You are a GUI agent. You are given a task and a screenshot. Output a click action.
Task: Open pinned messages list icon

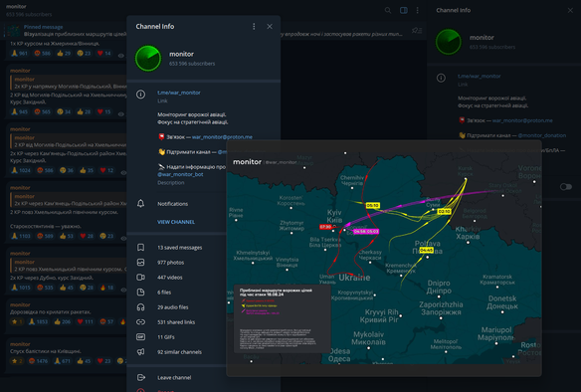pos(417,31)
